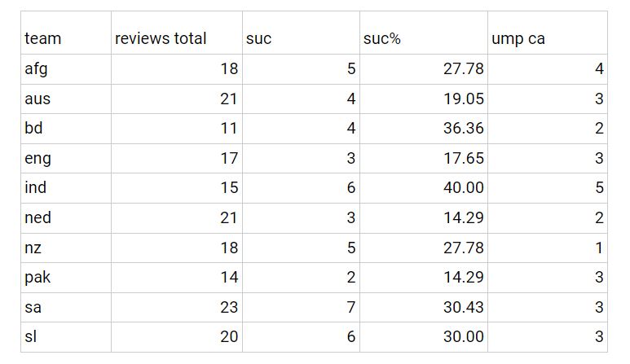The image size is (630, 364).
Task: Click the 'pak' team cell
Action: click(66, 278)
